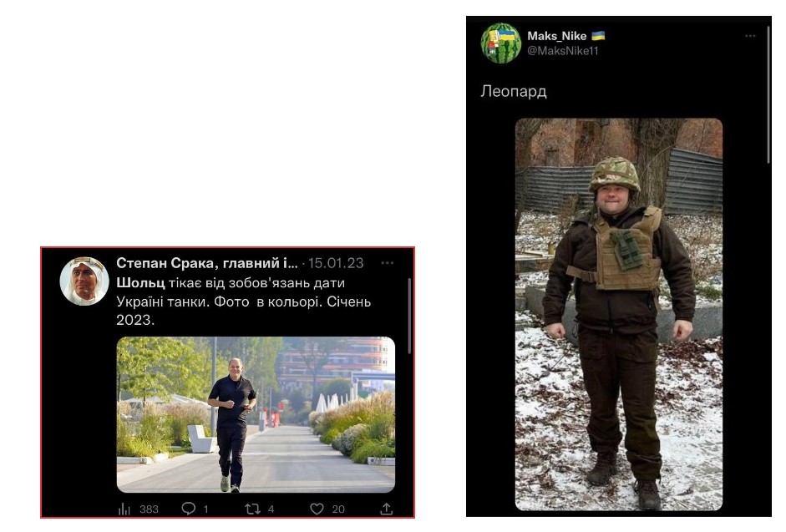This screenshot has height=532, width=786.
Task: Click the scrollbar in the left tweet
Action: click(x=409, y=316)
